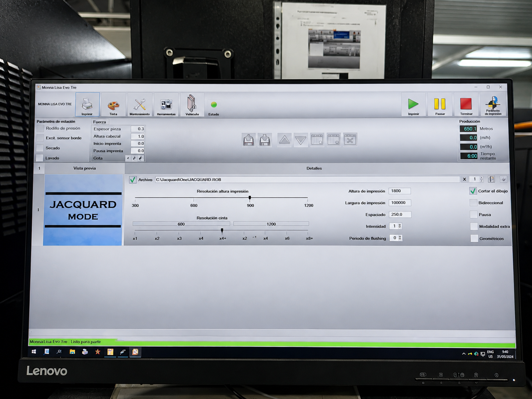The image size is (532, 399).
Task: Clear the file with the X button
Action: 464,179
